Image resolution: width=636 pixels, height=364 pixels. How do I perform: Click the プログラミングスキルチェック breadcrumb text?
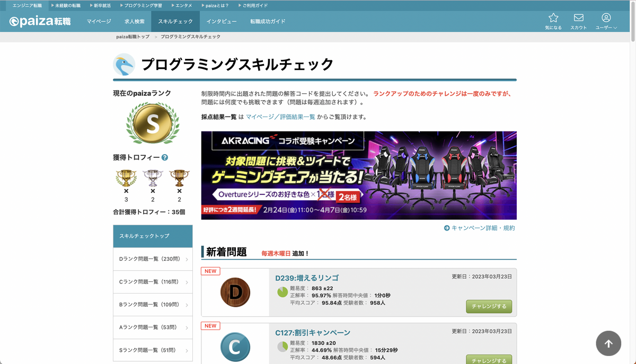pos(190,37)
